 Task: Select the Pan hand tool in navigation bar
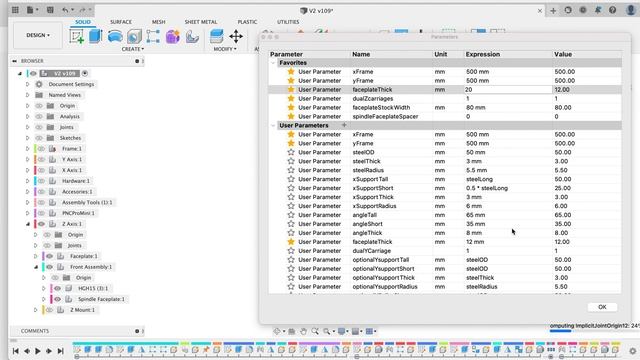[303, 331]
